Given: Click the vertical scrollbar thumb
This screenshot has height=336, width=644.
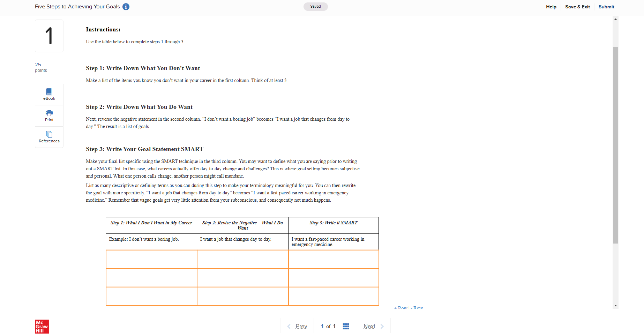Looking at the screenshot, I should [x=615, y=145].
